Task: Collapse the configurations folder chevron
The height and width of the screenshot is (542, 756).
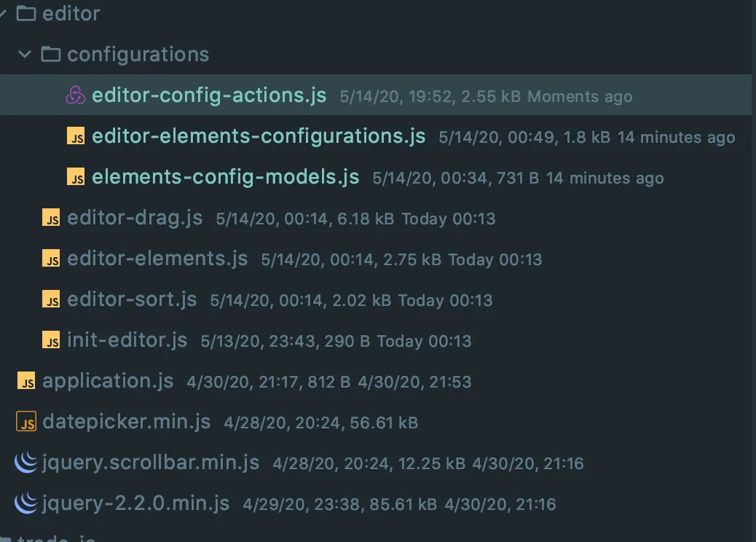Action: pyautogui.click(x=25, y=55)
